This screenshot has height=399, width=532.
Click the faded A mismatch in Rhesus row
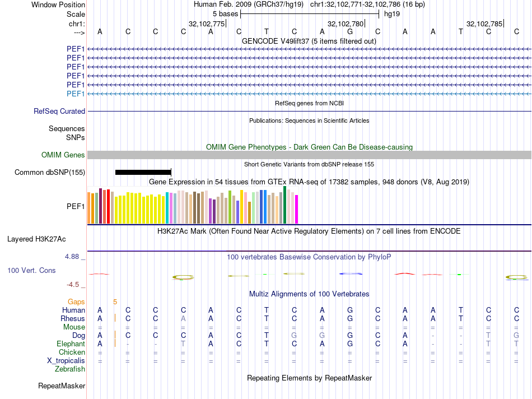click(183, 318)
